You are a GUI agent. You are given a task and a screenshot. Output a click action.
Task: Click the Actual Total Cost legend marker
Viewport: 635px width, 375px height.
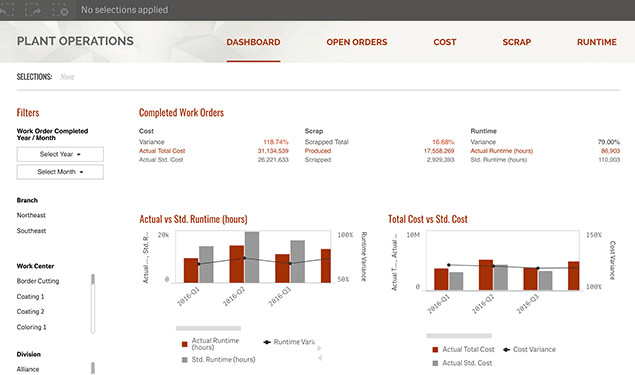(435, 349)
